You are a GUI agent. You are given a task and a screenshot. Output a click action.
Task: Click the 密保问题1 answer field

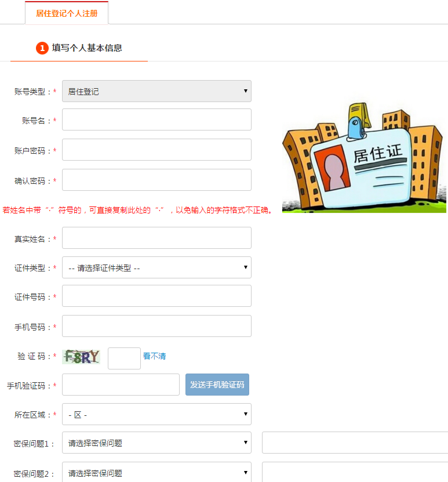355,443
